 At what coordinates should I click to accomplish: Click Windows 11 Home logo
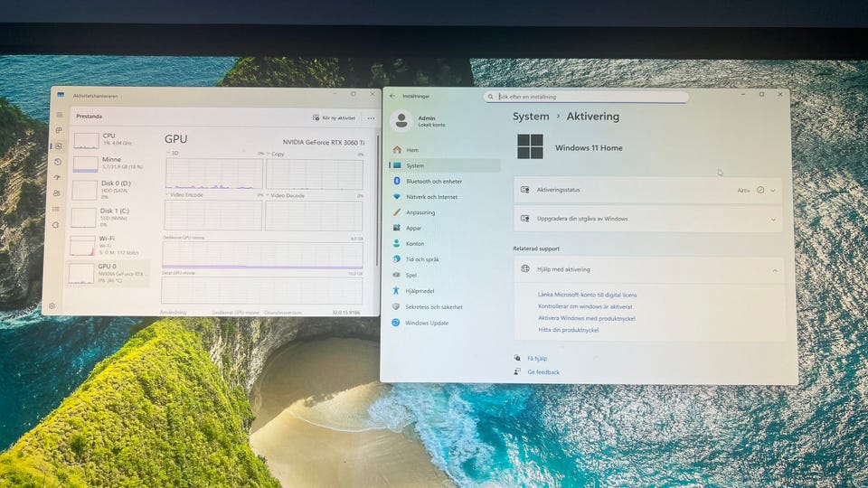[x=530, y=146]
